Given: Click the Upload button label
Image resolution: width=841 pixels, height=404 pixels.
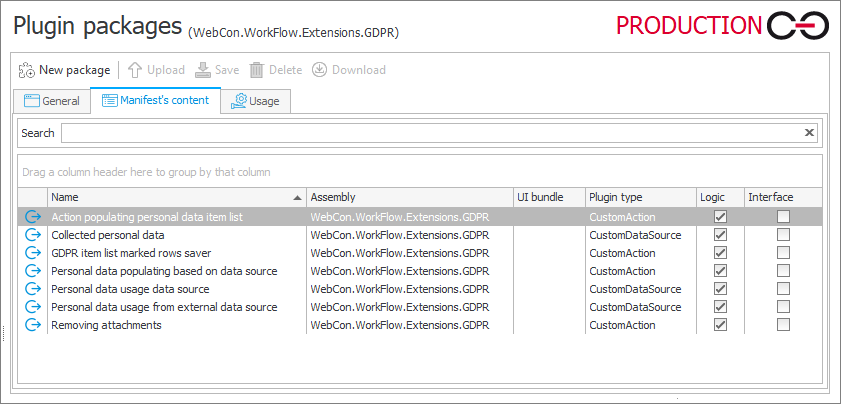Looking at the screenshot, I should (166, 70).
